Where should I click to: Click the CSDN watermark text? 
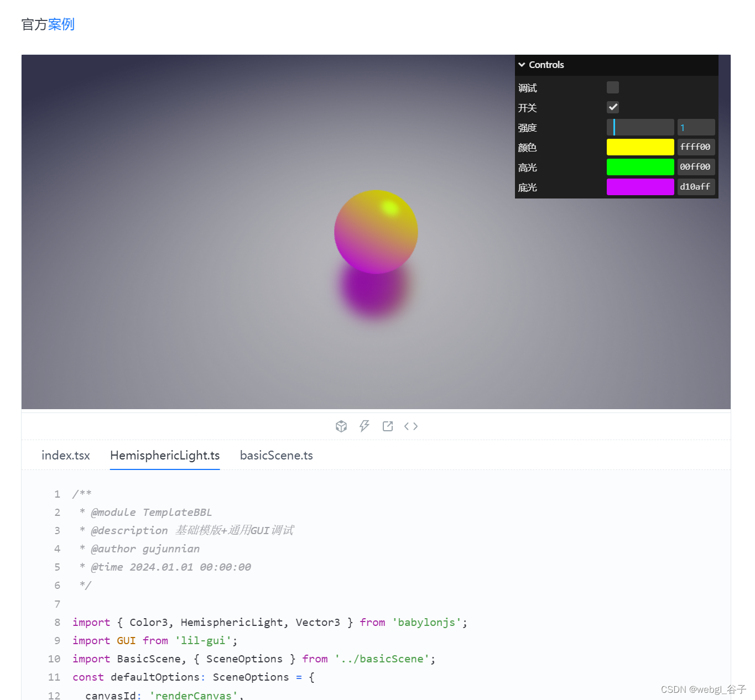point(702,689)
